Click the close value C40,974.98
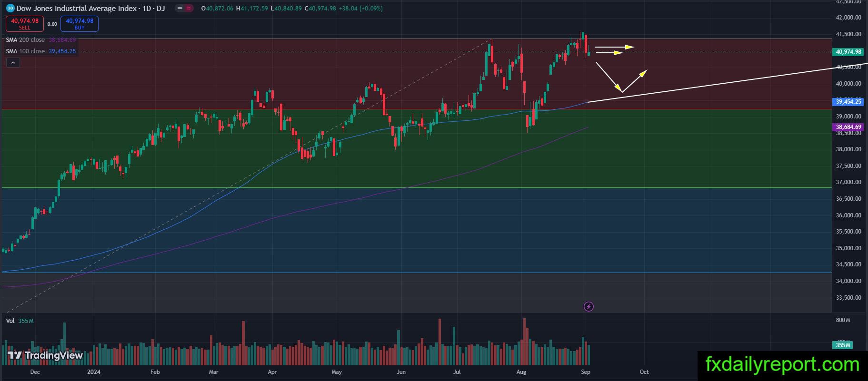Viewport: 868px width, 381px height. [x=319, y=9]
